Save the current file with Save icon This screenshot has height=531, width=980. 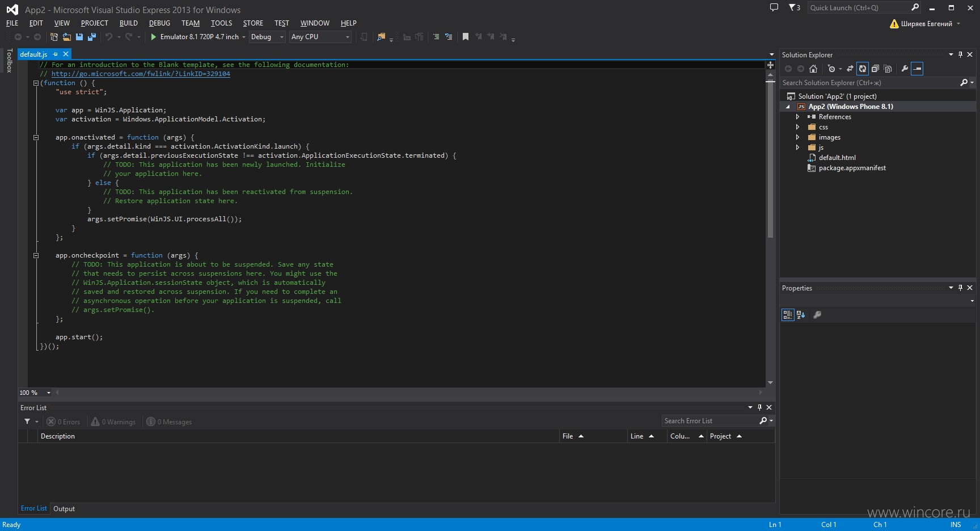[79, 37]
